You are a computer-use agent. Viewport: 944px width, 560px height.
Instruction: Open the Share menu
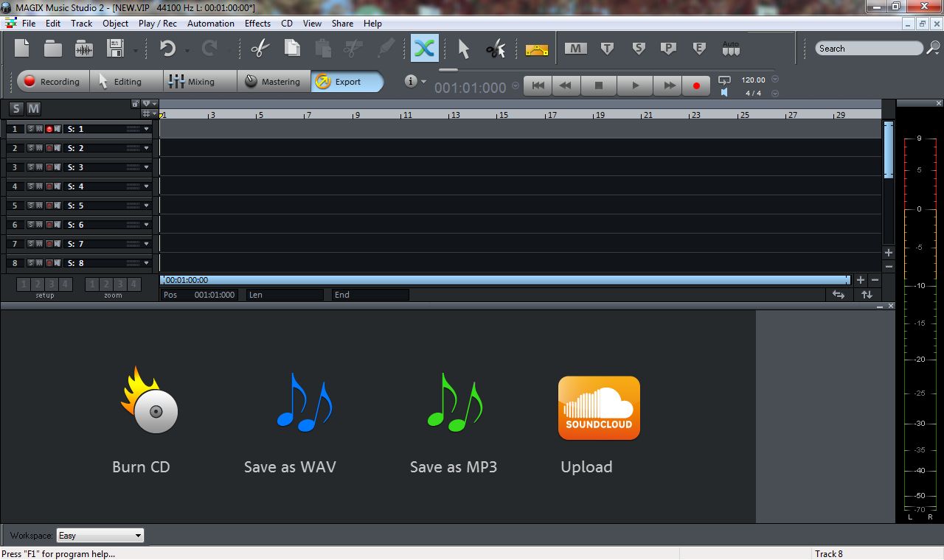coord(342,24)
